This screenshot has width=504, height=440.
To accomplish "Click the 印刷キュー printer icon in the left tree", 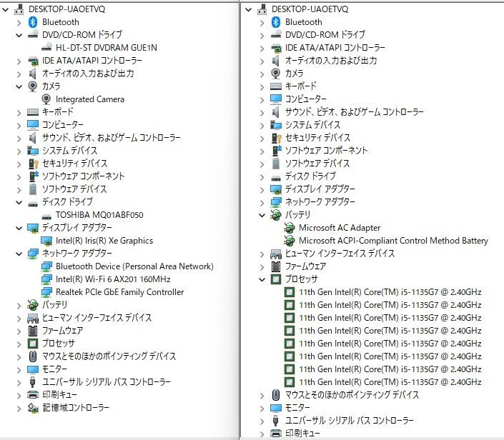I will (x=33, y=395).
